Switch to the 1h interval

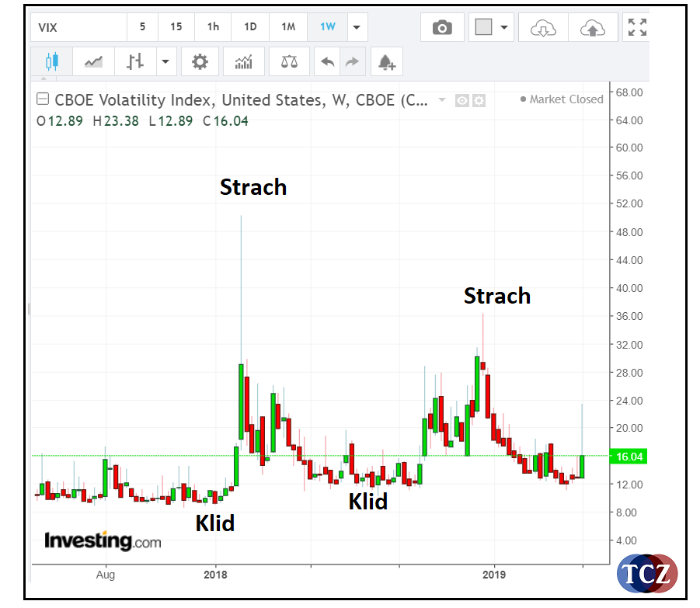[x=213, y=27]
